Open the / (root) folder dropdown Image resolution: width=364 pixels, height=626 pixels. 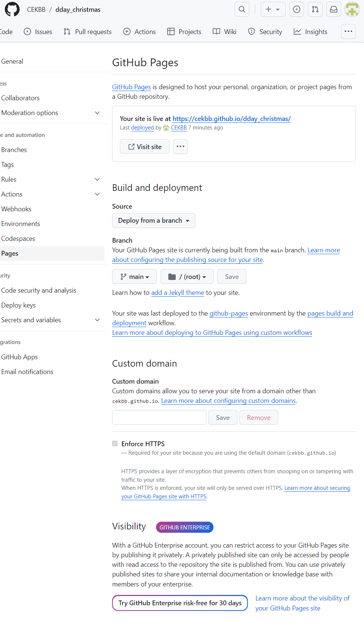[187, 277]
